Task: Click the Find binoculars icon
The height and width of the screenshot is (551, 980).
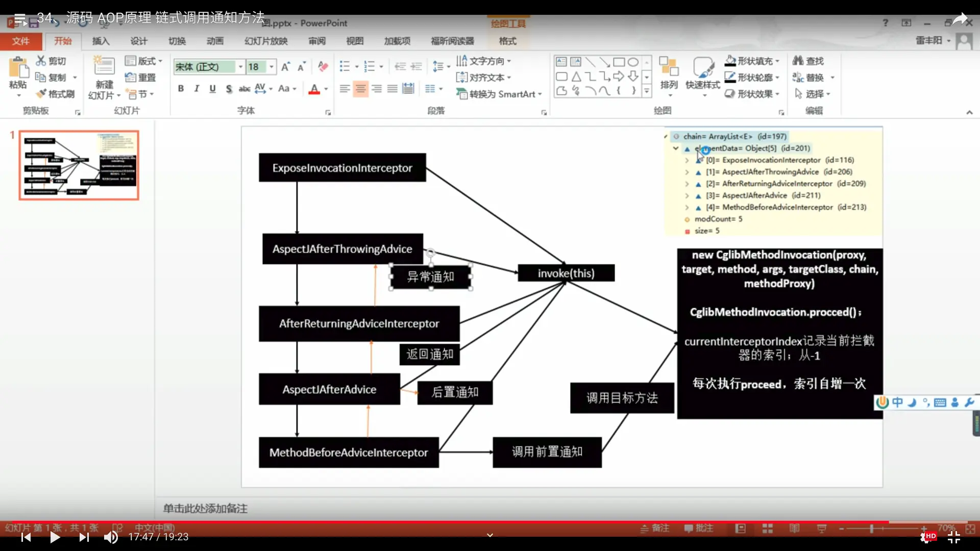Action: (x=798, y=61)
